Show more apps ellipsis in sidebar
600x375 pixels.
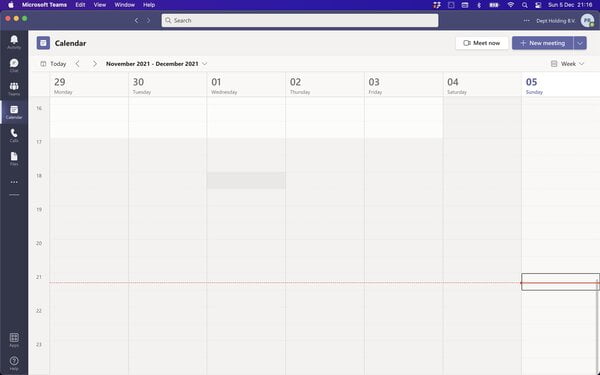click(x=14, y=182)
